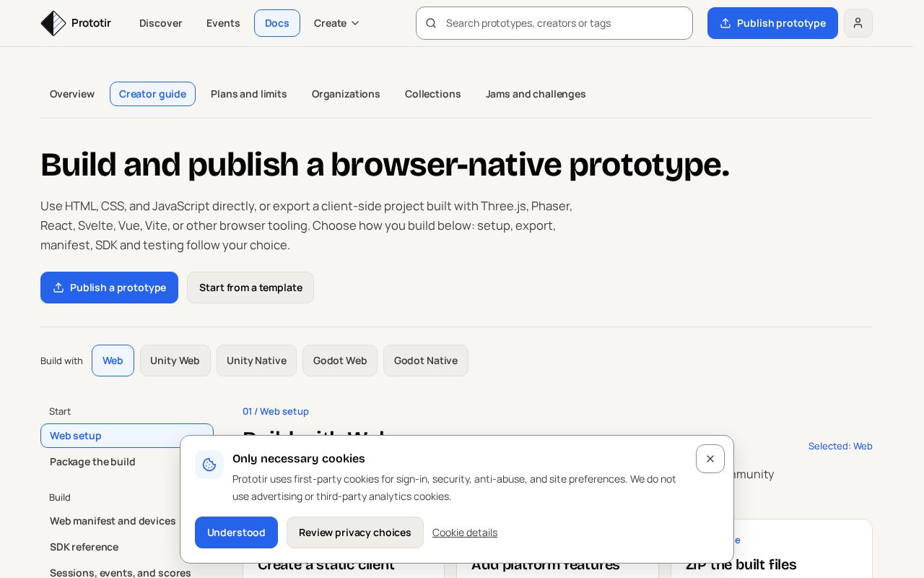
Task: Open the Cookie details link
Action: pos(465,532)
